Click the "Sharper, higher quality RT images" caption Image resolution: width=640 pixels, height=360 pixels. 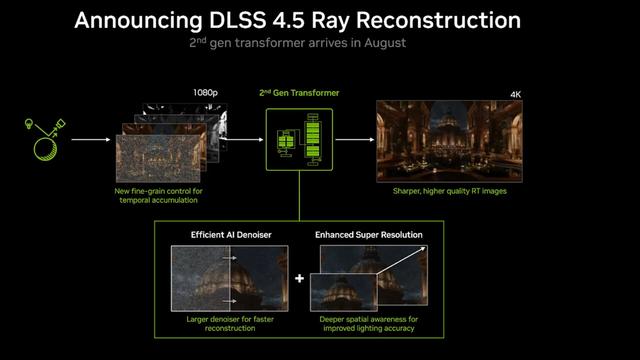click(449, 191)
